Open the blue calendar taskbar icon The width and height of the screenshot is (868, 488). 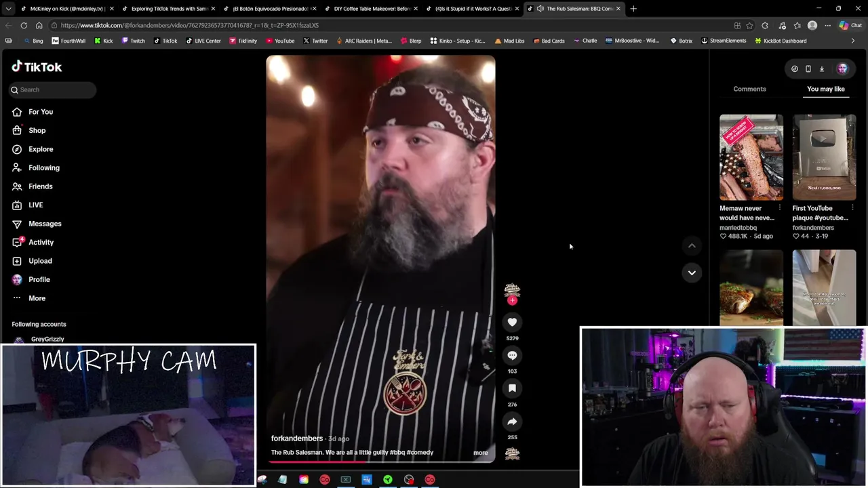click(367, 480)
